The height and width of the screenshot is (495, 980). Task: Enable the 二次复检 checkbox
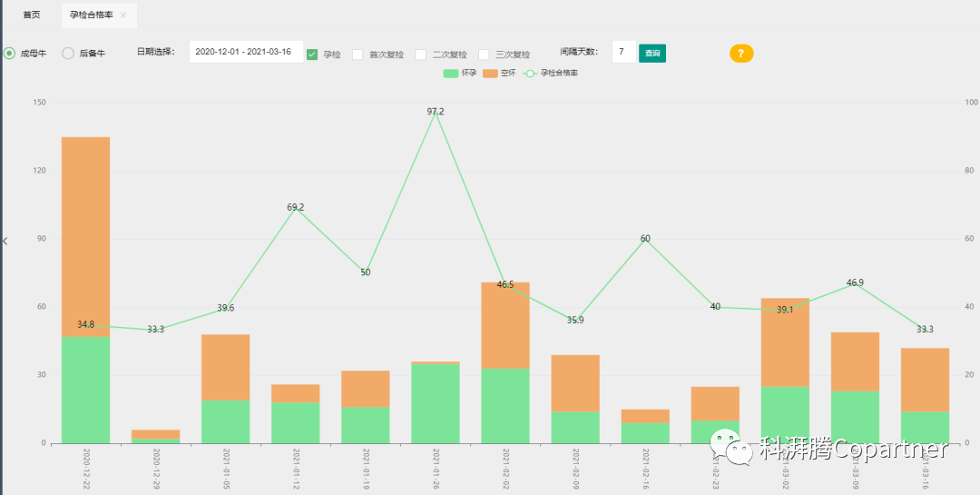421,54
